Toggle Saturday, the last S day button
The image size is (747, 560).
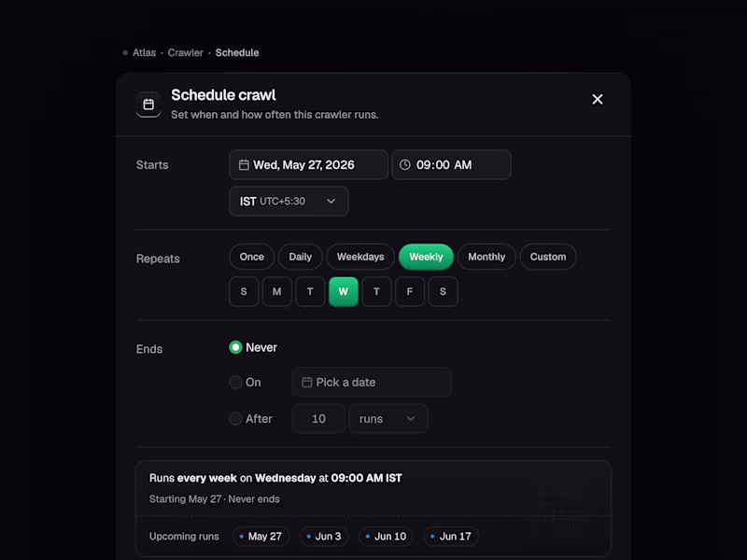pyautogui.click(x=443, y=291)
